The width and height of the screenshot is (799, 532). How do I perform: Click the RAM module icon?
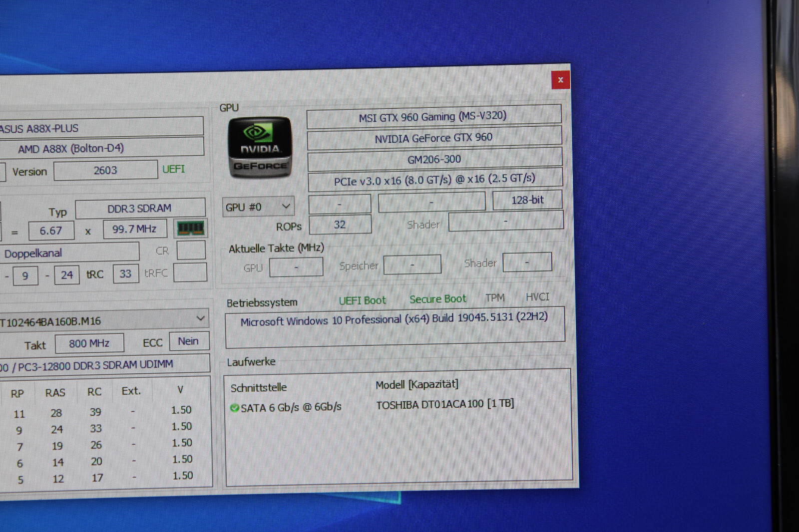click(x=191, y=228)
